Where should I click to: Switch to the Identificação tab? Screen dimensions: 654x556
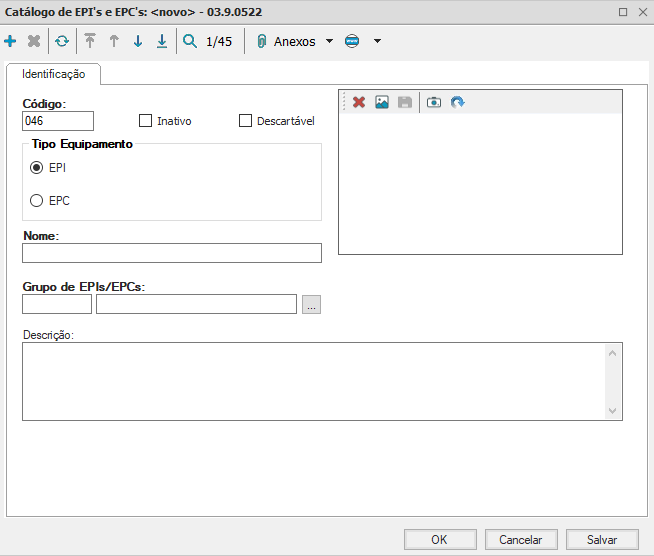pyautogui.click(x=53, y=74)
